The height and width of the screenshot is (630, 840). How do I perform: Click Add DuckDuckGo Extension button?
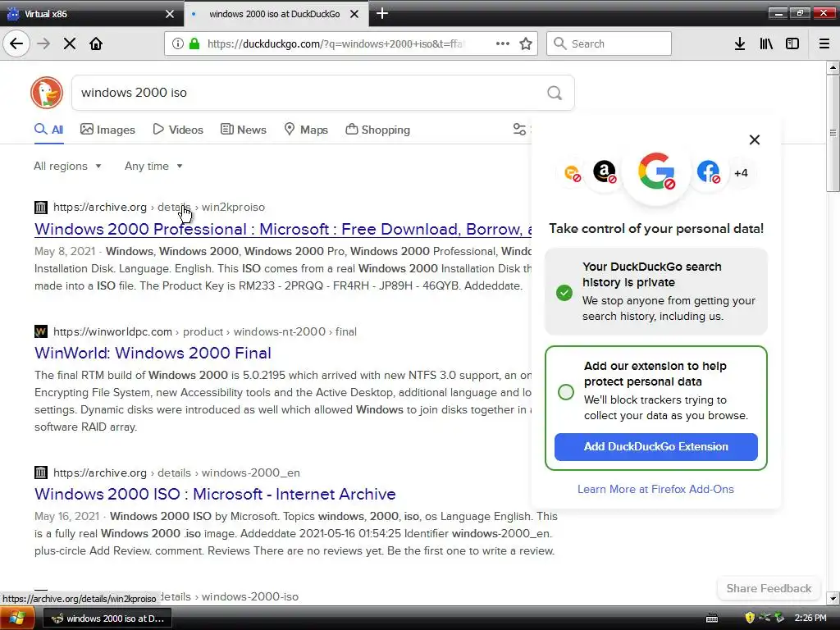tap(655, 447)
